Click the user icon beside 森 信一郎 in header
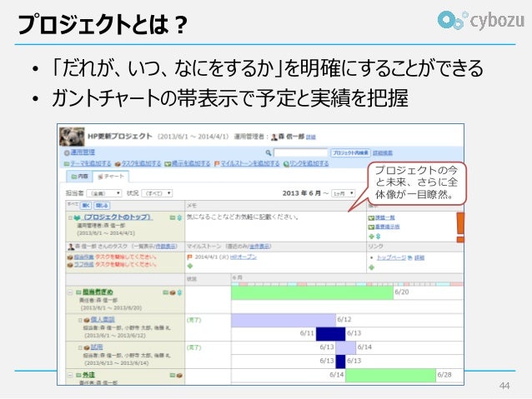 pos(274,137)
